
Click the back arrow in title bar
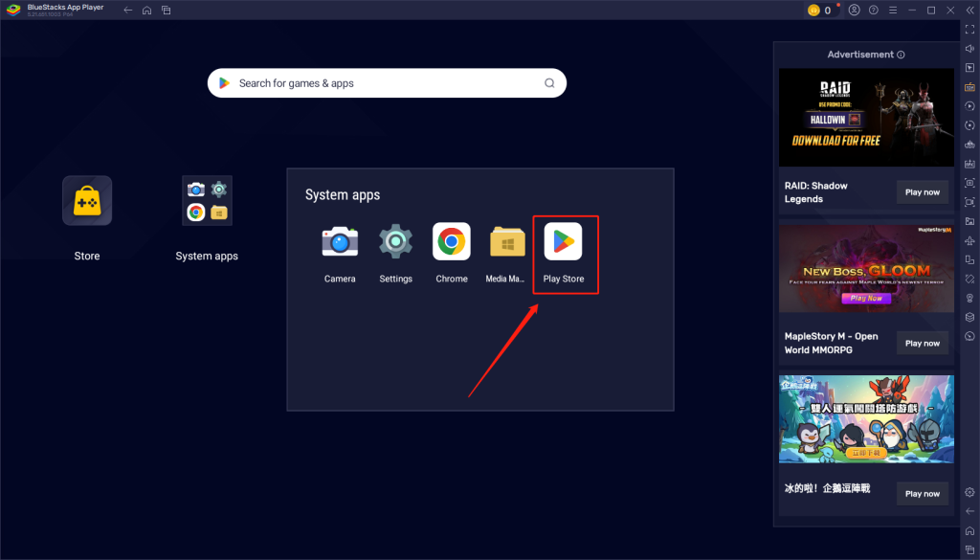coord(128,11)
